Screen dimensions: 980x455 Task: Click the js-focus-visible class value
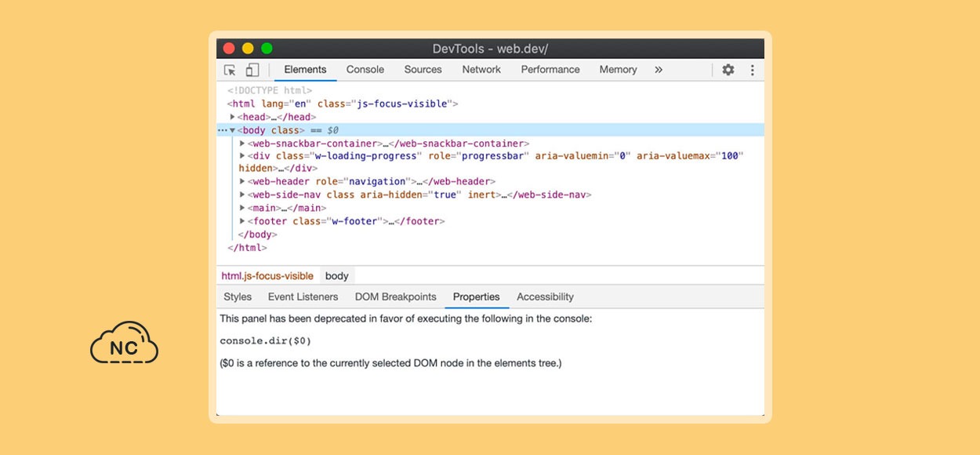(x=402, y=104)
